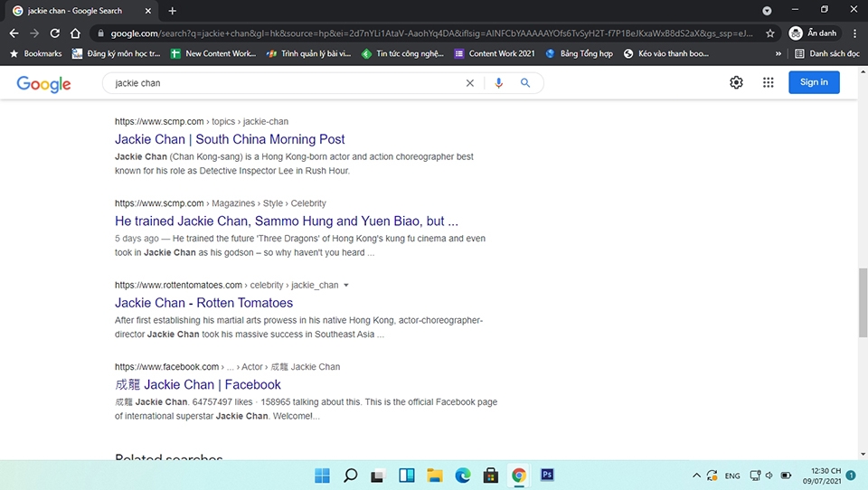The width and height of the screenshot is (868, 490).
Task: Open Windows taskbar search
Action: [x=351, y=475]
